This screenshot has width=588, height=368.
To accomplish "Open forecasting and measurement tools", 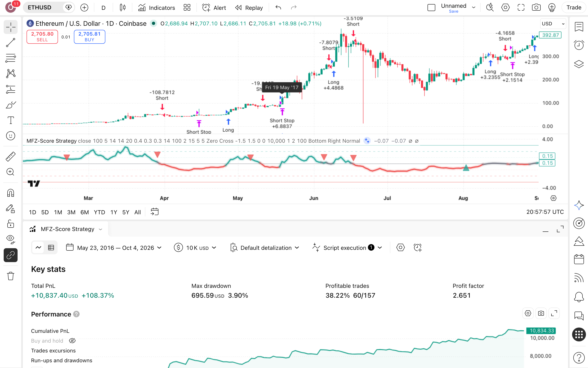I will click(x=10, y=89).
